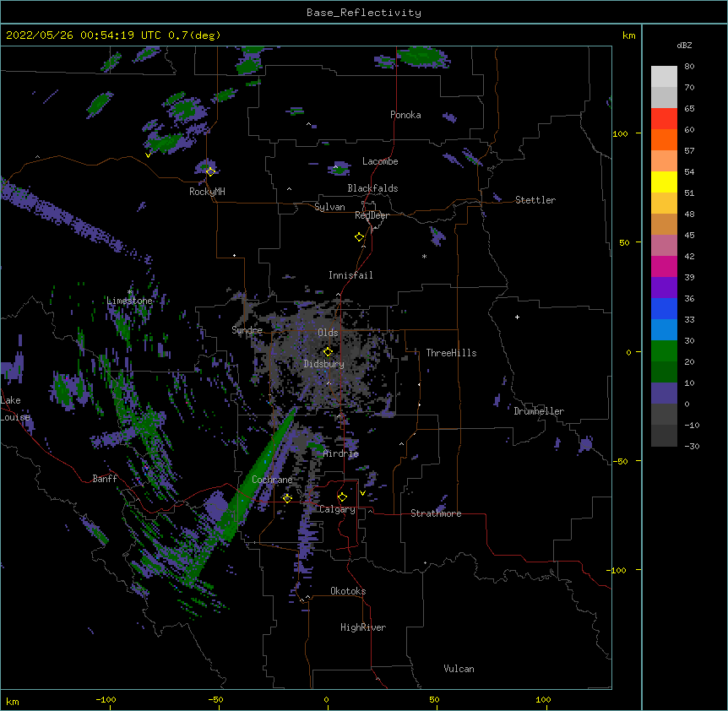Click the yellow V marker northwest of RockyMH
This screenshot has height=711, width=728.
click(x=148, y=155)
